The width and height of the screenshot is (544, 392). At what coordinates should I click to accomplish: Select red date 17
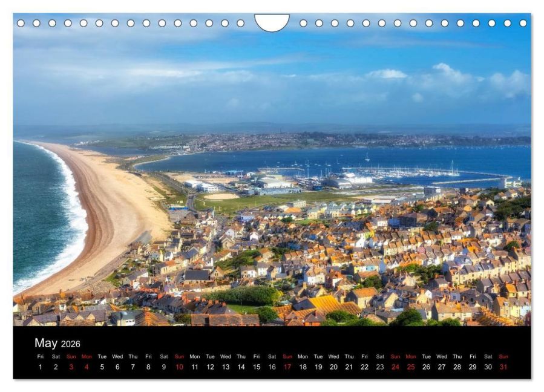coord(287,367)
